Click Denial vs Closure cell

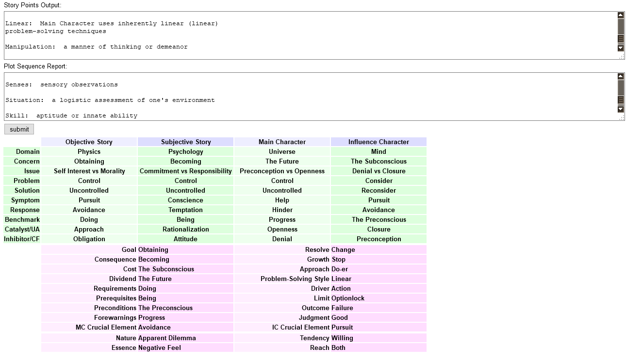coord(379,171)
